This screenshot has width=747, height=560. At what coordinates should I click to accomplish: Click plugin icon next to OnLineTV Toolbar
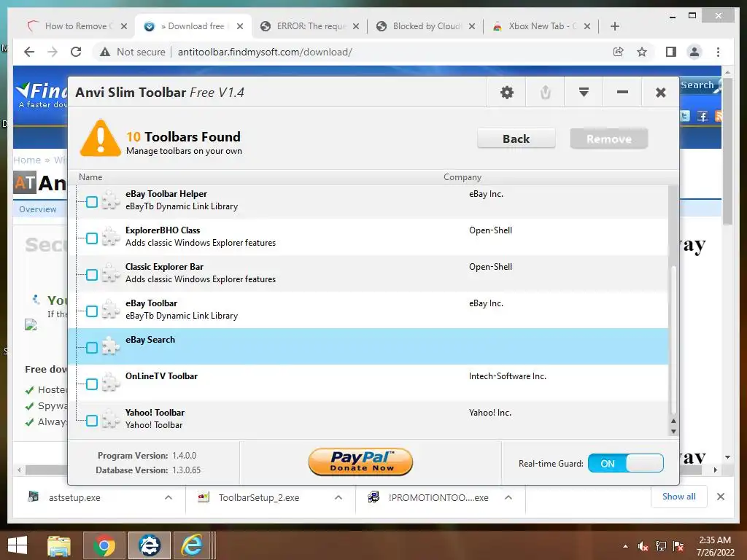coord(111,382)
